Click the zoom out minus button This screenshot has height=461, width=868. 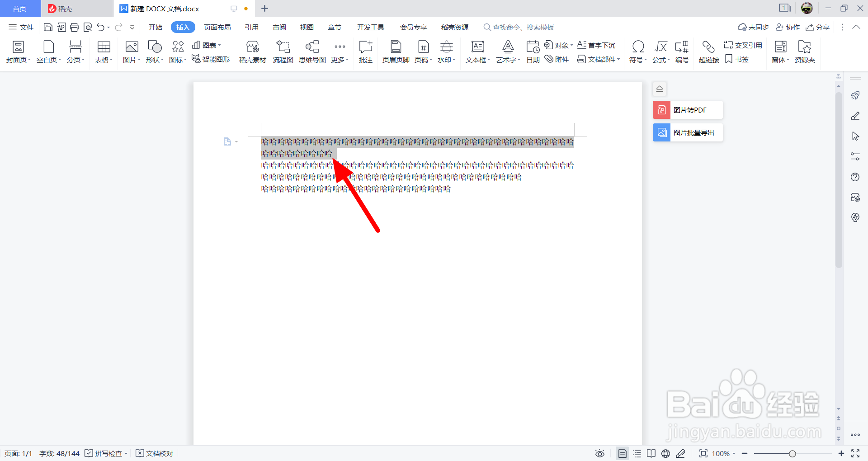coord(745,453)
